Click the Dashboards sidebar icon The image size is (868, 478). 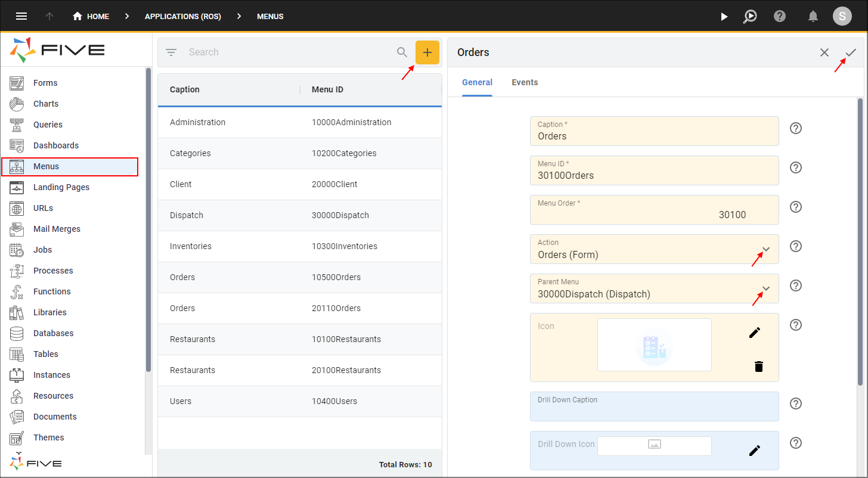(x=16, y=145)
